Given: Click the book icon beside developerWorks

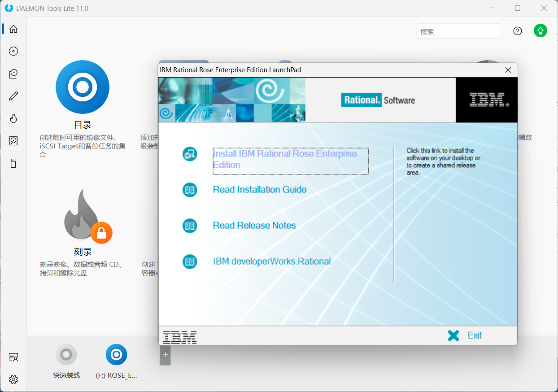Looking at the screenshot, I should pos(190,261).
